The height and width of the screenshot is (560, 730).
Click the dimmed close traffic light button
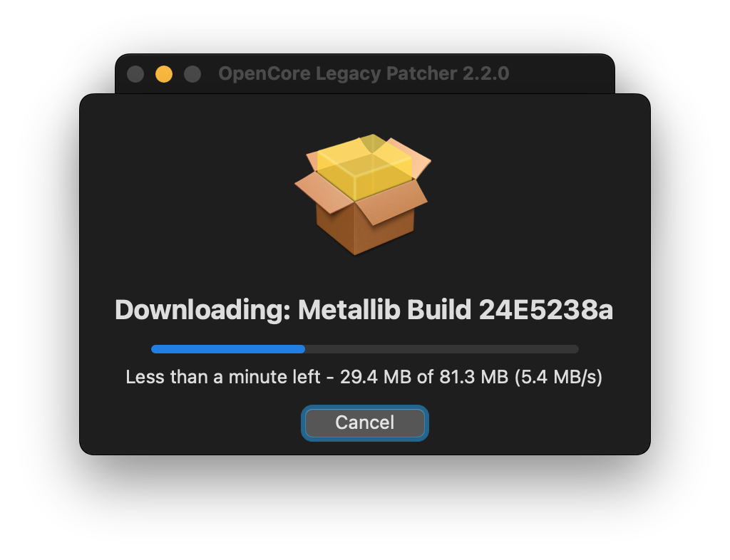tap(135, 74)
